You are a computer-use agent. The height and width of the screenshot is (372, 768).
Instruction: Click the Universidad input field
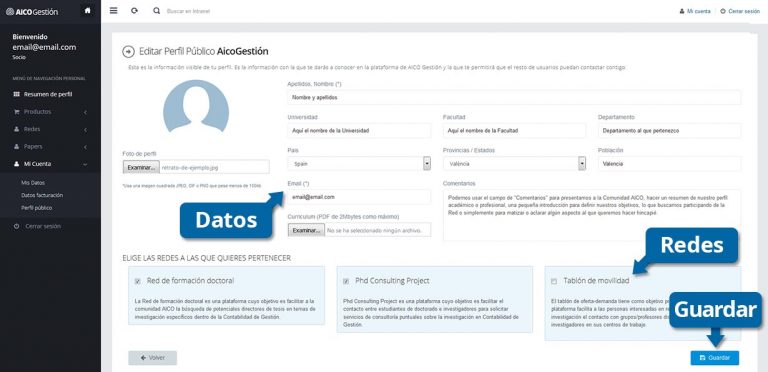coord(359,131)
